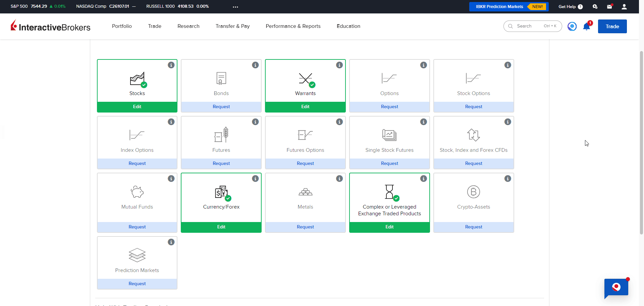Viewport: 644px width, 306px height.
Task: Click the Mutual Funds piggy bank icon
Action: click(x=137, y=192)
